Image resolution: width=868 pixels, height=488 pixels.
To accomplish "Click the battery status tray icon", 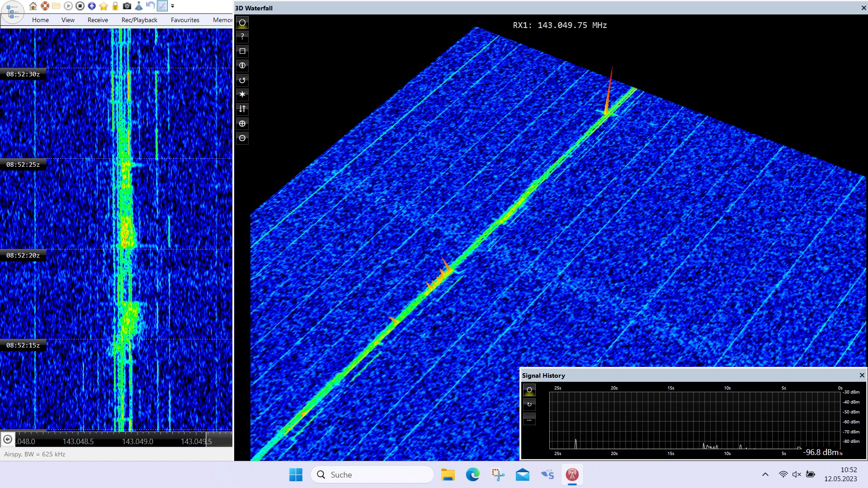I will pyautogui.click(x=811, y=474).
